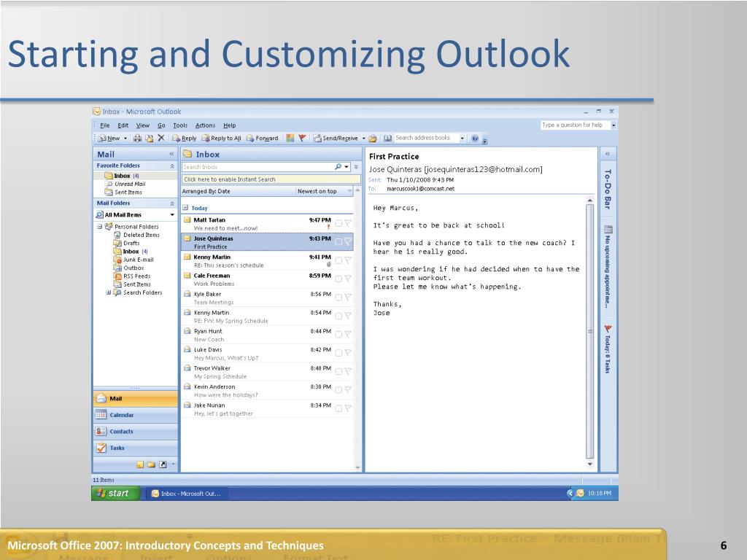
Task: Sort by Newest on top header
Action: (x=324, y=191)
